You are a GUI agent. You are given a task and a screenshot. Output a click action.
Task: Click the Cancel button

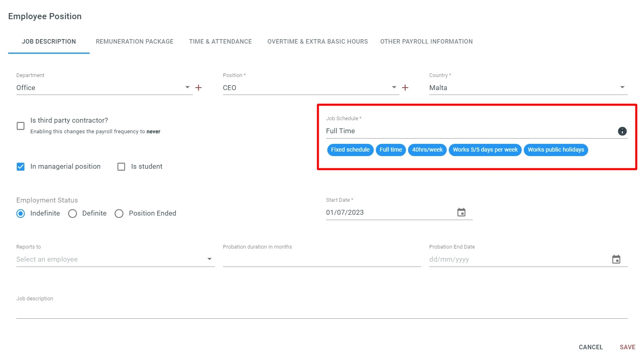[591, 347]
